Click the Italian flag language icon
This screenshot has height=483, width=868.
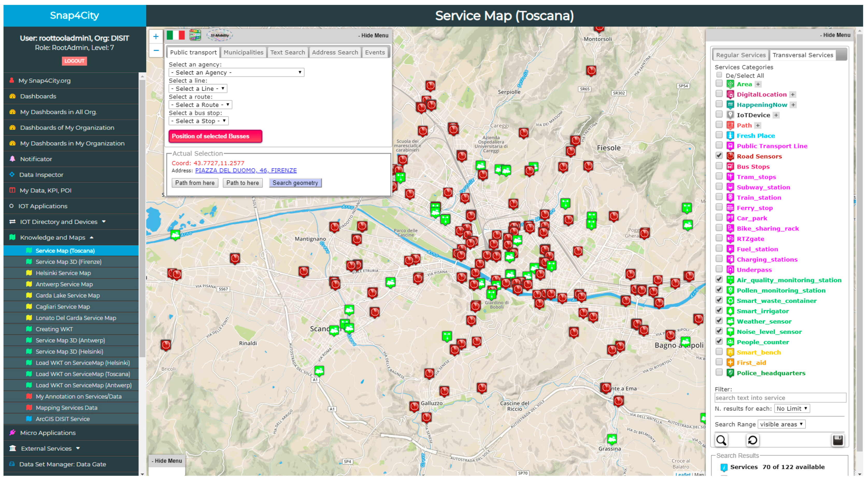pyautogui.click(x=176, y=35)
